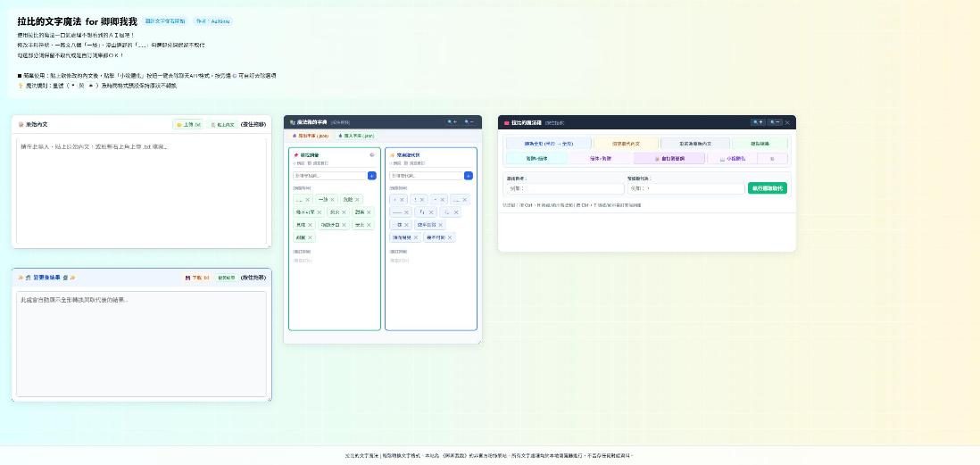Export the dictionary as .json
Viewport: 980px width, 465px height.
click(x=311, y=136)
